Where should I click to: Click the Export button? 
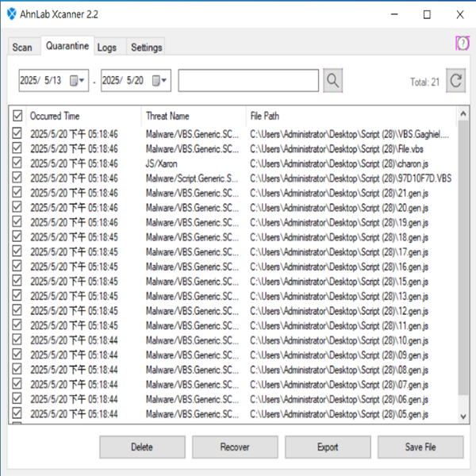point(328,447)
